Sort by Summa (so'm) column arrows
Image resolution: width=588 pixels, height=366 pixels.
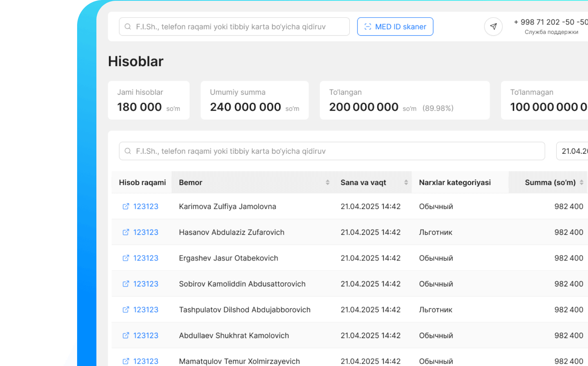[581, 183]
